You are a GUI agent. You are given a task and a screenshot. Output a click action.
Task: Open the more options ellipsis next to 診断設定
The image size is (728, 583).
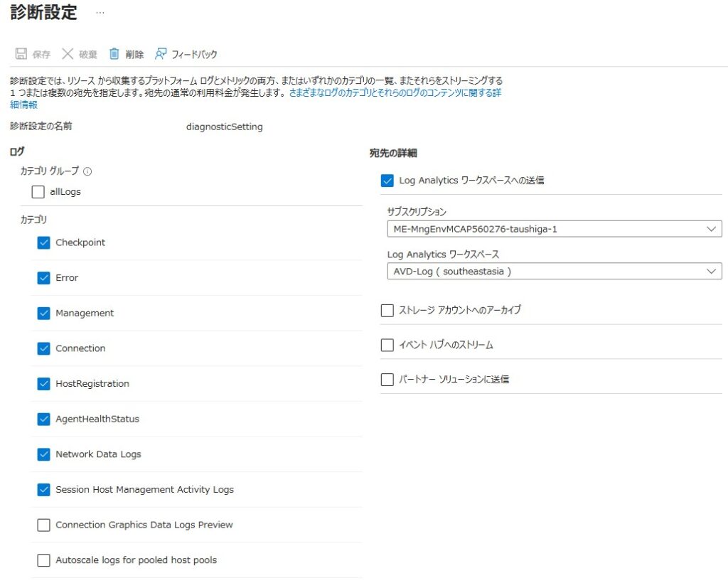click(x=100, y=13)
